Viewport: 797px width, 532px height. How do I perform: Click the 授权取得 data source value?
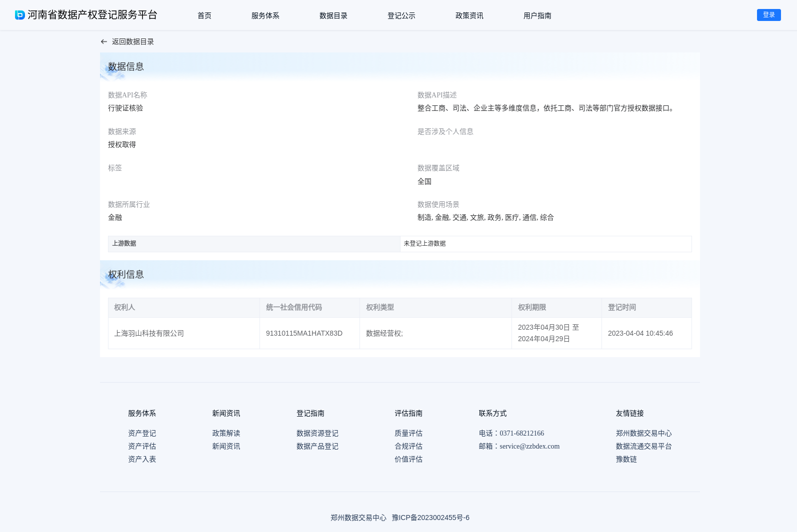[122, 144]
